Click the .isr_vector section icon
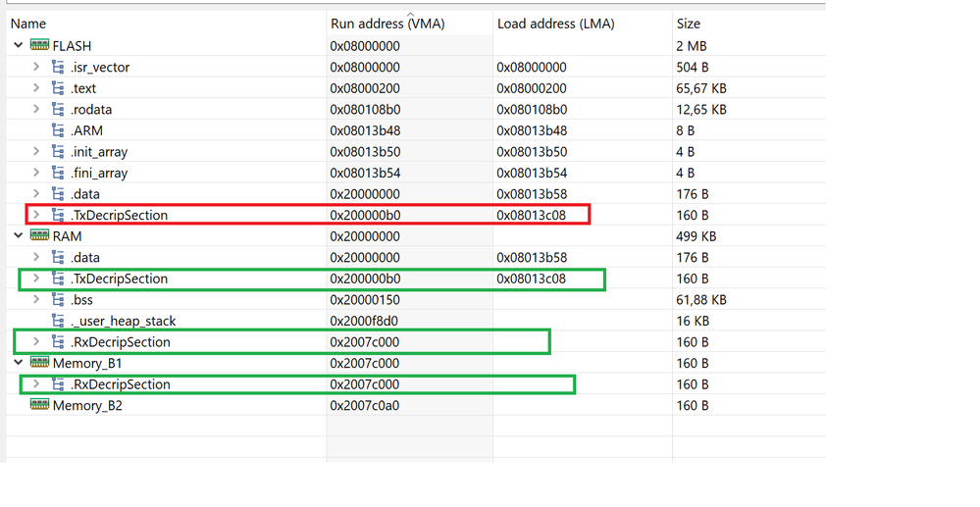Screen dimensions: 980x507 [58, 67]
